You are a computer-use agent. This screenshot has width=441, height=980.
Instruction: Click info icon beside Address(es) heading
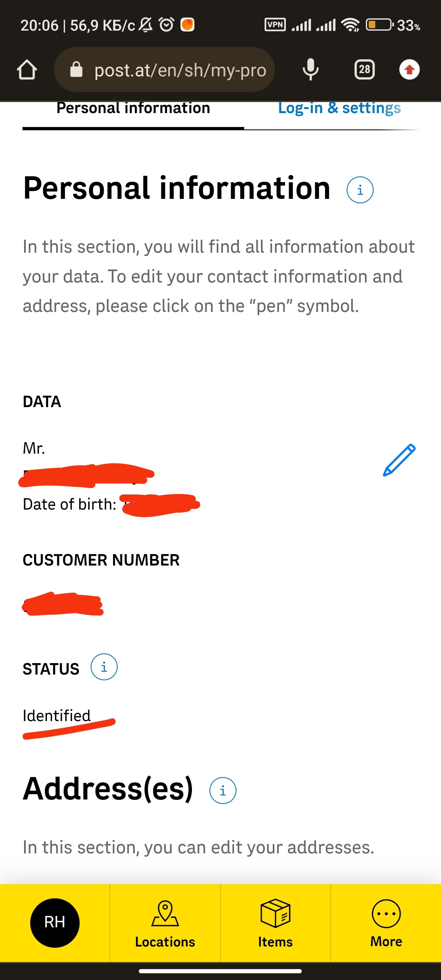click(x=223, y=791)
